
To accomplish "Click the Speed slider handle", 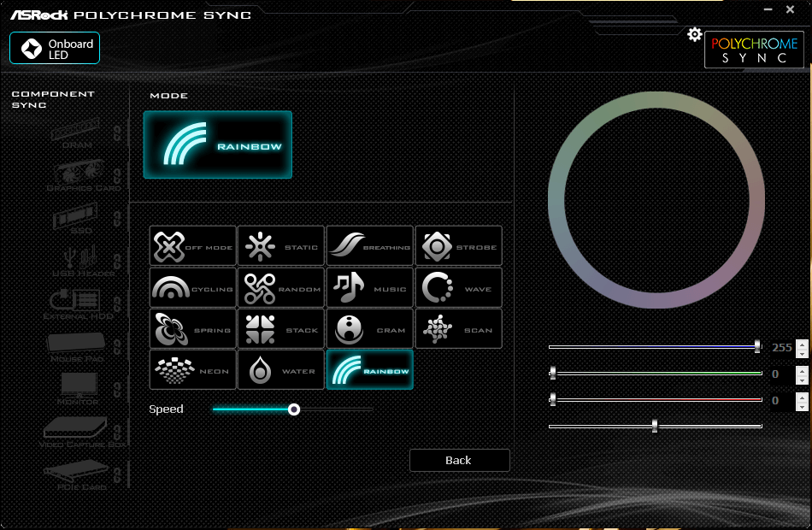I will click(294, 409).
